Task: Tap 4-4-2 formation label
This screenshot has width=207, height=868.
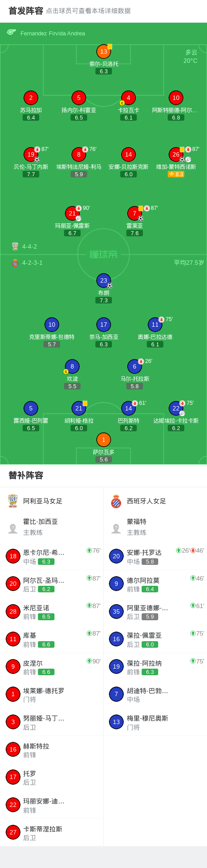Action: (x=30, y=246)
